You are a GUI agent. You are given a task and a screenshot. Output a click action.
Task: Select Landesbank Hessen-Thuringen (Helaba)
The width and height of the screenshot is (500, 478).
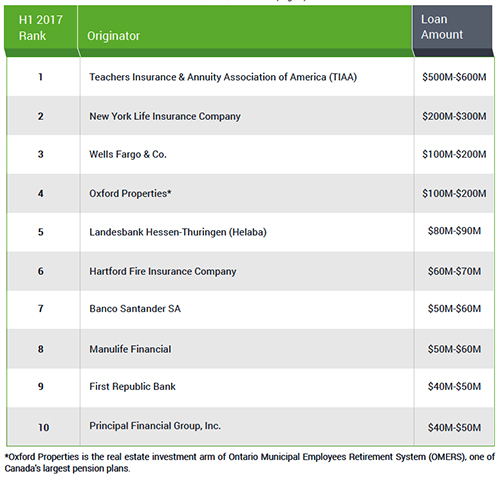pos(178,232)
